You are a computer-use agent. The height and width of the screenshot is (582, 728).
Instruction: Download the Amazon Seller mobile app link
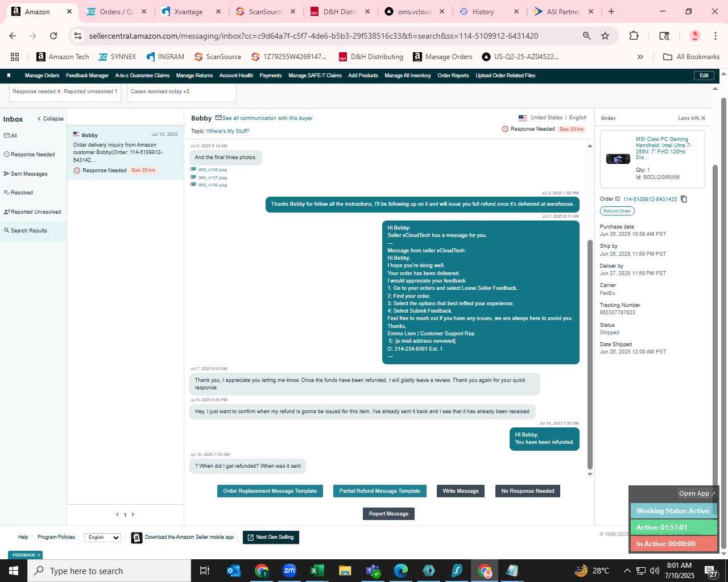tap(189, 537)
